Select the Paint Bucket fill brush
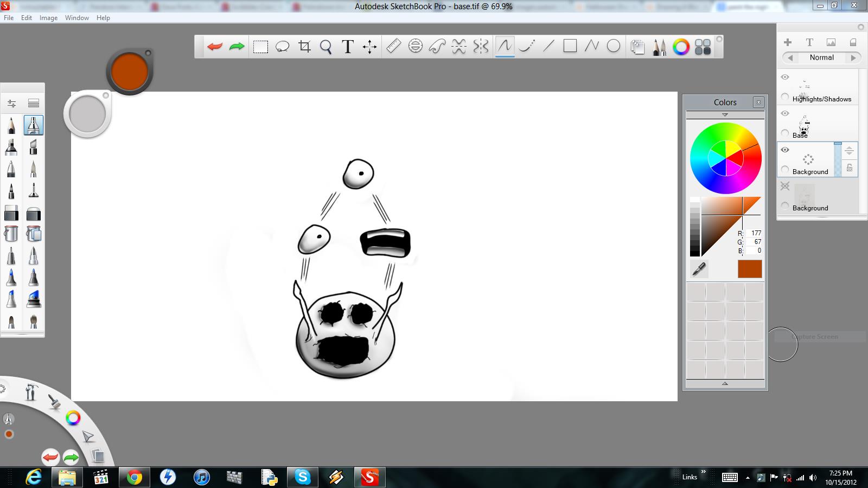The height and width of the screenshot is (488, 868). point(11,234)
